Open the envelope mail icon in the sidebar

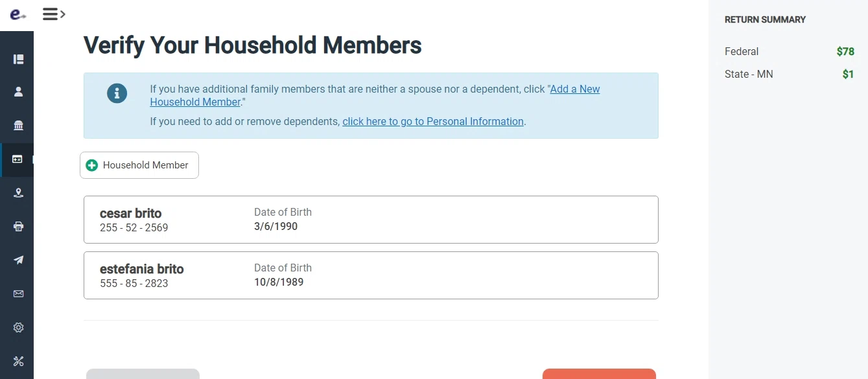click(18, 294)
